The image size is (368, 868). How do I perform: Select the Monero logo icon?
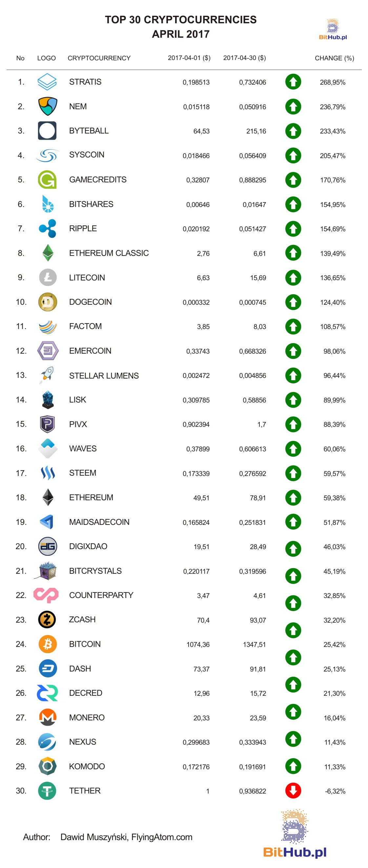coord(48,717)
